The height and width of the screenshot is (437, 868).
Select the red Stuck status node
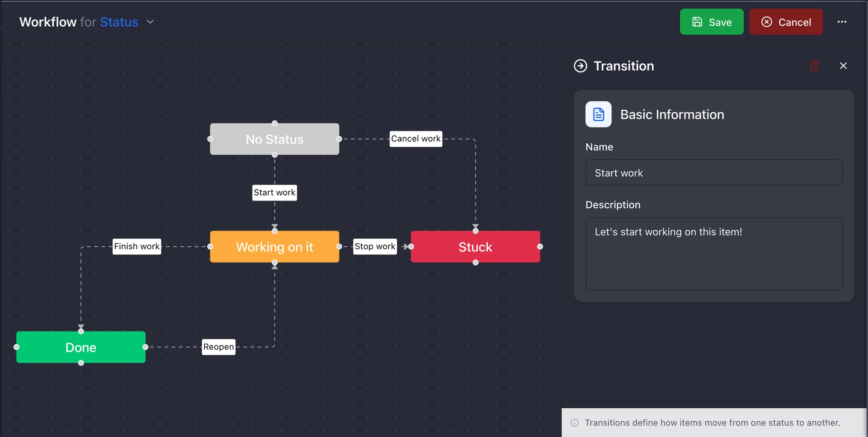(x=475, y=247)
